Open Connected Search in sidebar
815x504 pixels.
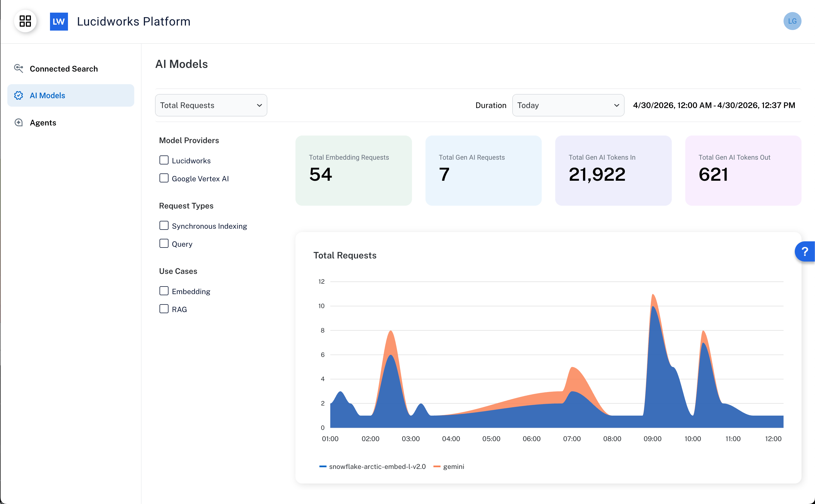[x=71, y=69]
